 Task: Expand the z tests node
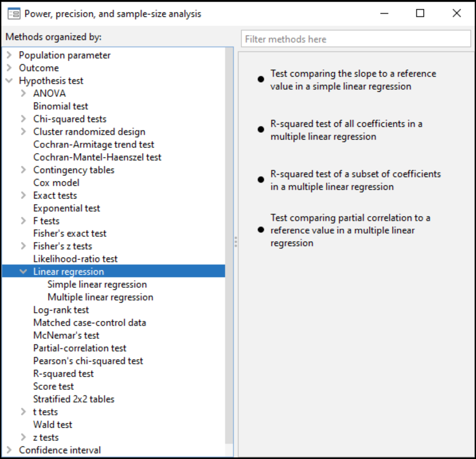click(x=23, y=437)
